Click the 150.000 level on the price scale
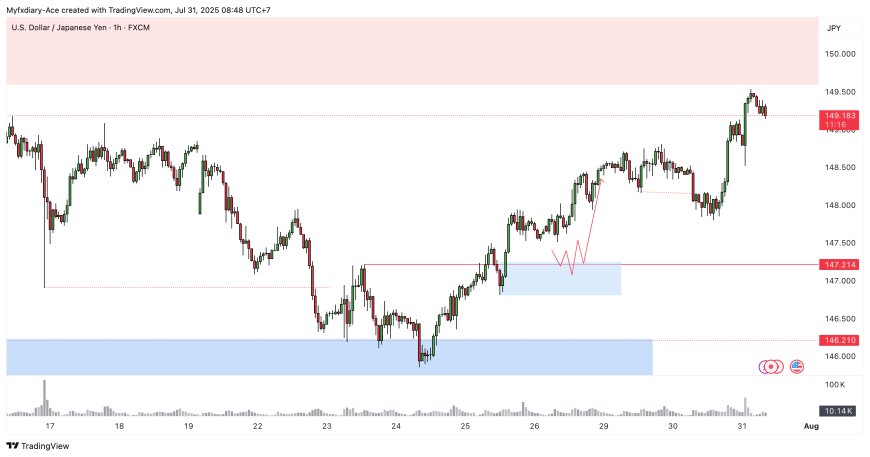The image size is (870, 457). pos(840,54)
